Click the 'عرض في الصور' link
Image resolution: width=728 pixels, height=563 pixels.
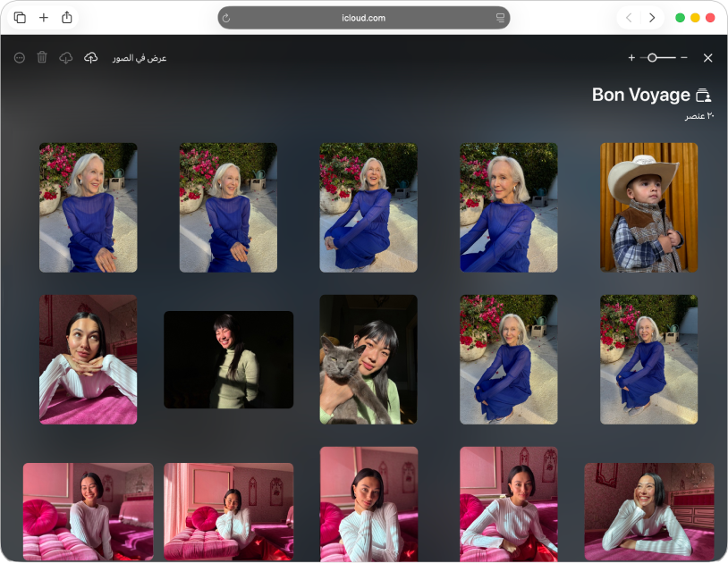point(140,58)
